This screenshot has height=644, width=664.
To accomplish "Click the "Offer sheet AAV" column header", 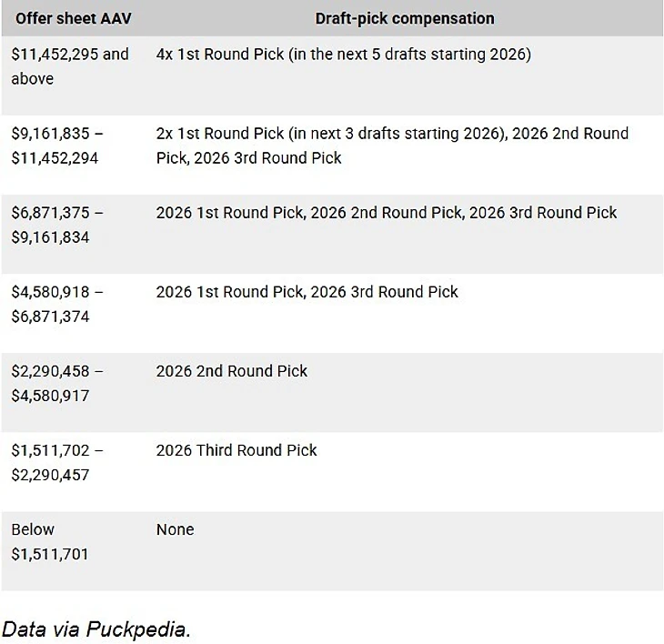I will click(x=74, y=18).
